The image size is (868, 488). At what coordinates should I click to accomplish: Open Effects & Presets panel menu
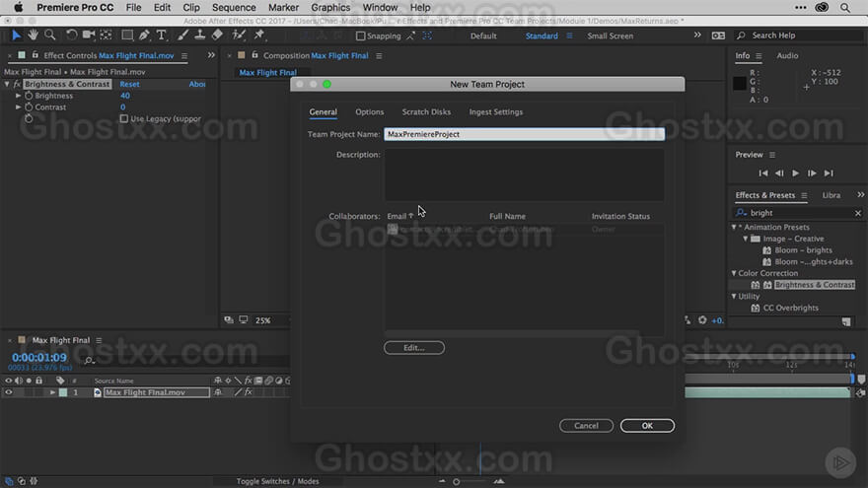804,195
